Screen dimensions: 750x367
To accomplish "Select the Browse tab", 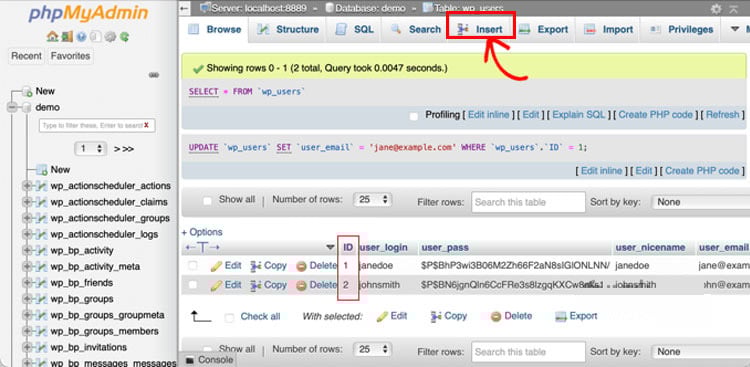I will [215, 29].
